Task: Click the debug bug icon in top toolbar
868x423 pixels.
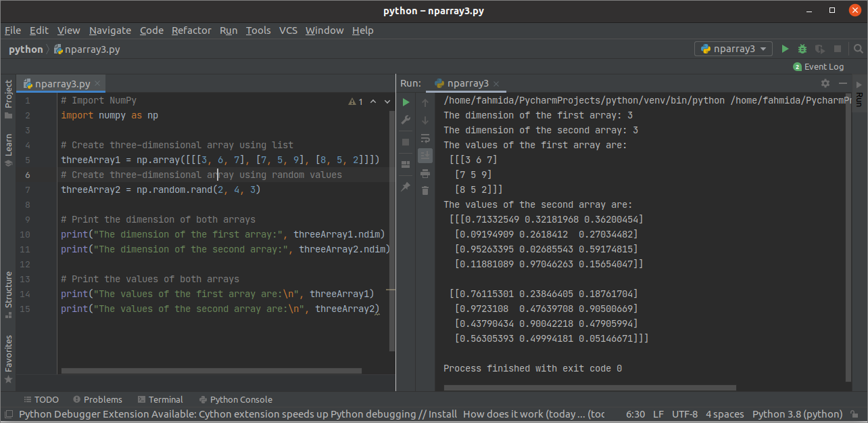Action: pos(802,49)
